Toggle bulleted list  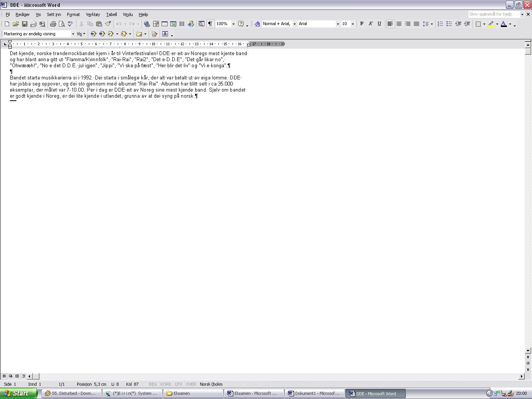click(x=449, y=24)
